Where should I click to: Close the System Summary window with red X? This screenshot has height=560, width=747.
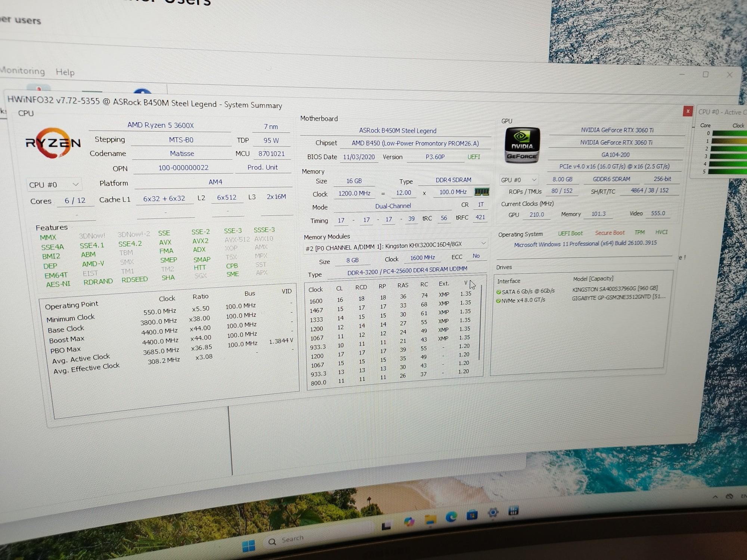[688, 111]
